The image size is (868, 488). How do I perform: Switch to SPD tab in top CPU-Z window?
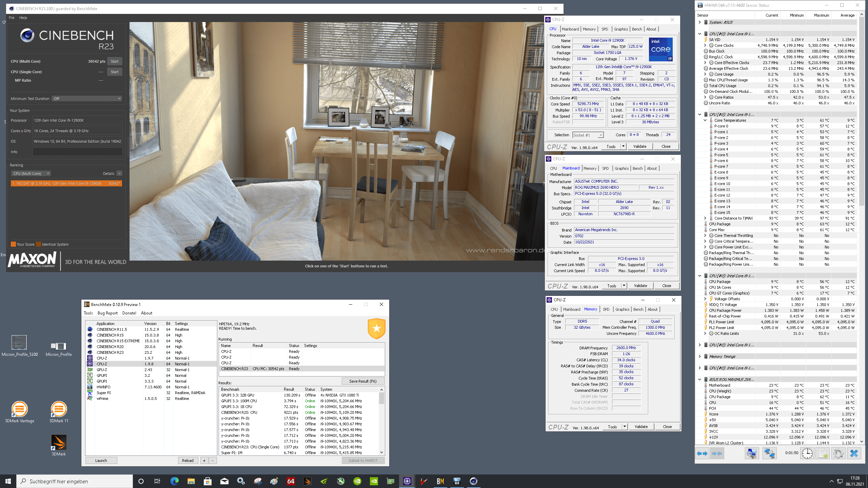coord(605,29)
